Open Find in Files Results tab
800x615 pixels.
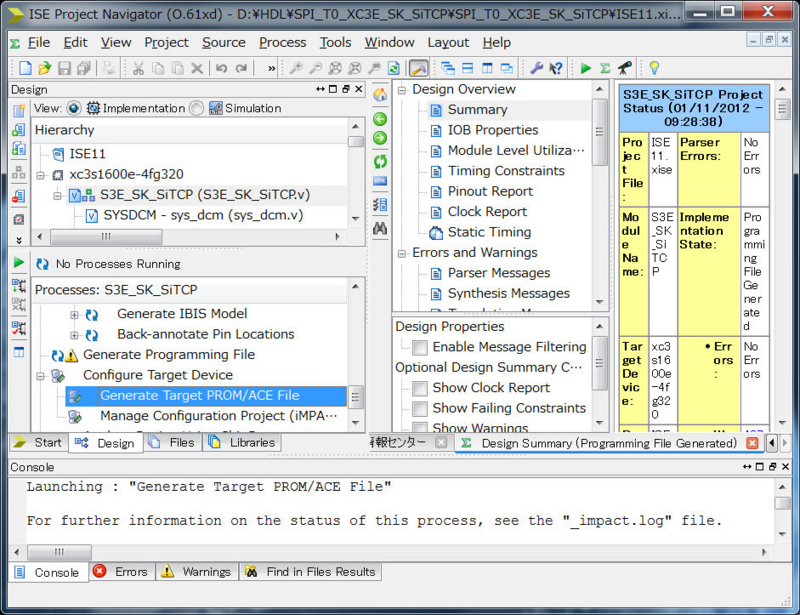coord(310,572)
